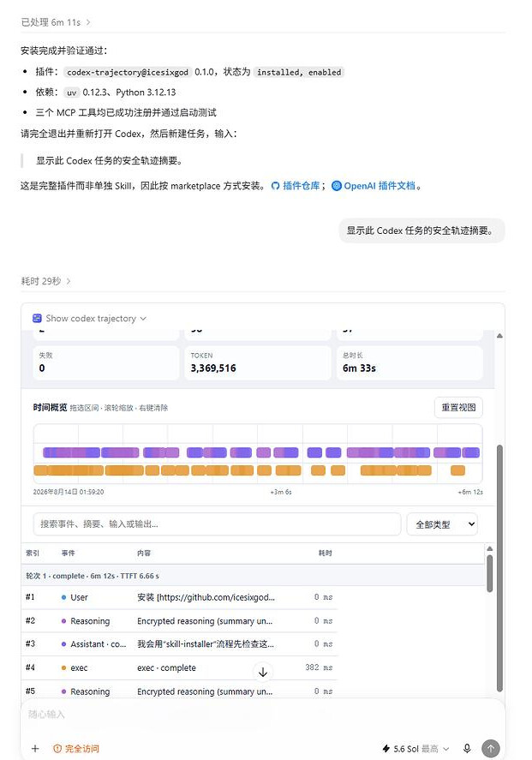Click the codex-trajectory@icesixgod code label
532x760 pixels.
tap(128, 72)
